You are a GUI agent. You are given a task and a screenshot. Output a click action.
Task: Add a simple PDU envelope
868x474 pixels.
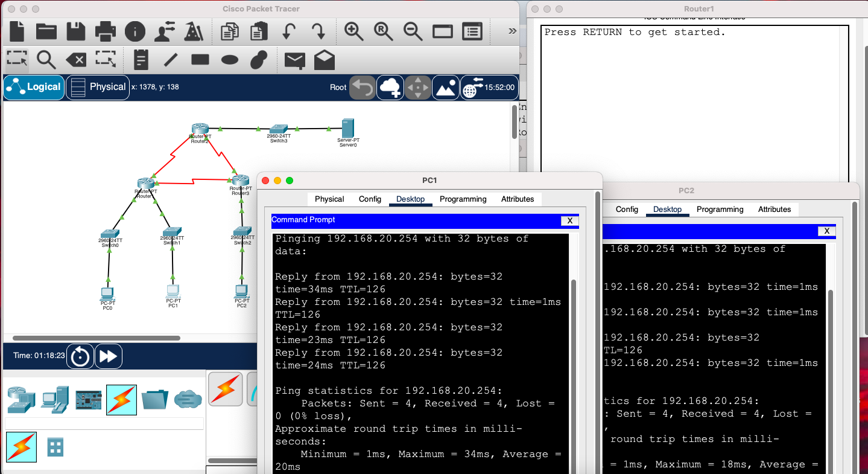pyautogui.click(x=294, y=60)
